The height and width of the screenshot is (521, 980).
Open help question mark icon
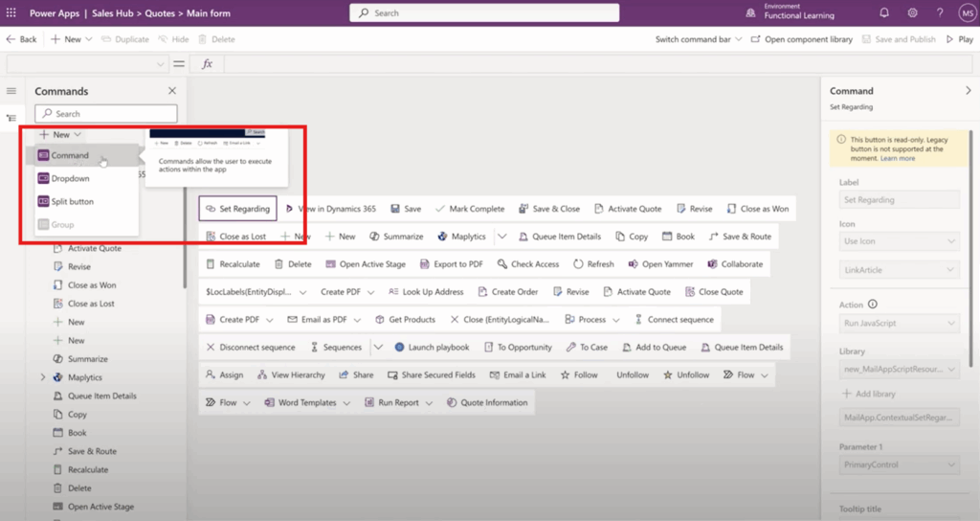tap(940, 12)
